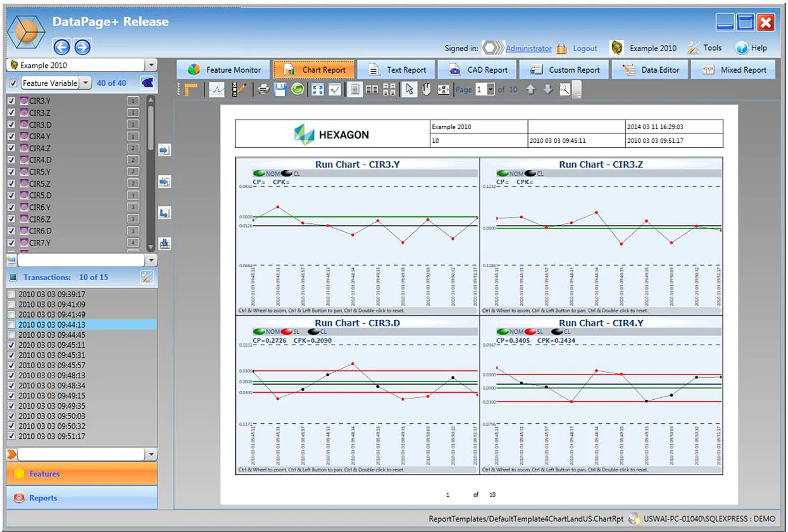Screen dimensions: 788x532
Task: Switch to the Custom Report tab
Action: pyautogui.click(x=565, y=70)
